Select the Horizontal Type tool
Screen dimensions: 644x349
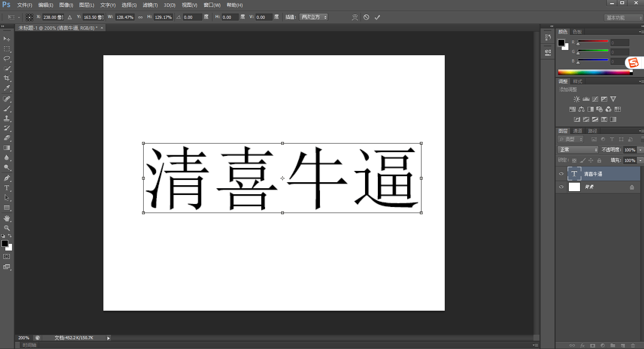[6, 187]
